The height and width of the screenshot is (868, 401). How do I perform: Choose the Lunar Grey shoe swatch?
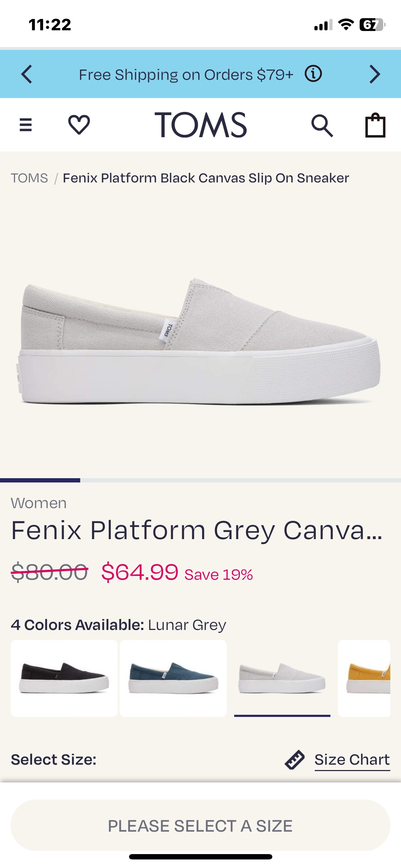(x=282, y=678)
